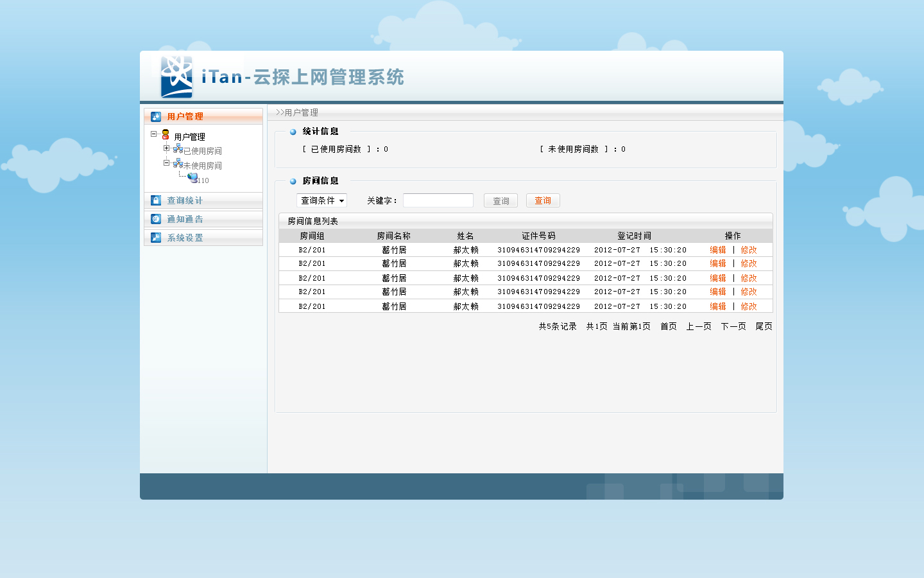924x578 pixels.
Task: Click the 未使用房间数 statistic text
Action: tap(582, 149)
